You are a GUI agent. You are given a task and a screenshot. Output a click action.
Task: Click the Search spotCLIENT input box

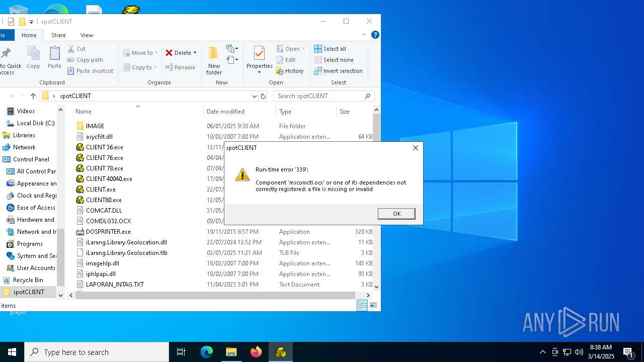(324, 96)
